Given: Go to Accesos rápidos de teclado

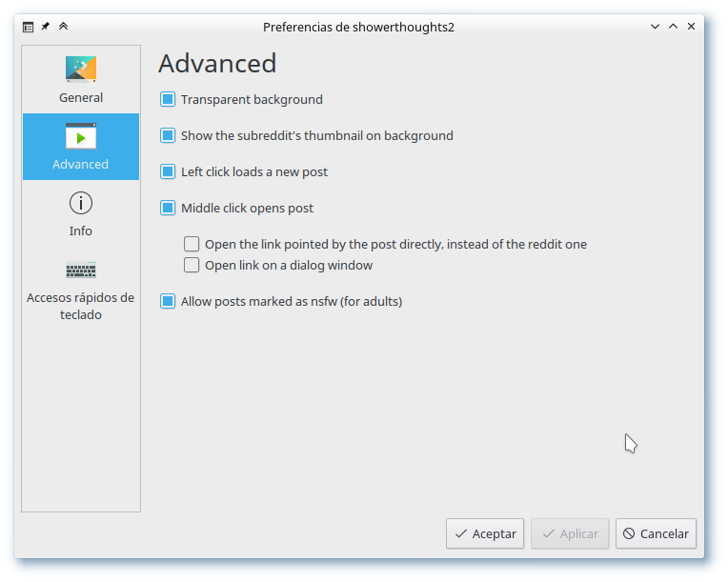Looking at the screenshot, I should click(x=81, y=290).
